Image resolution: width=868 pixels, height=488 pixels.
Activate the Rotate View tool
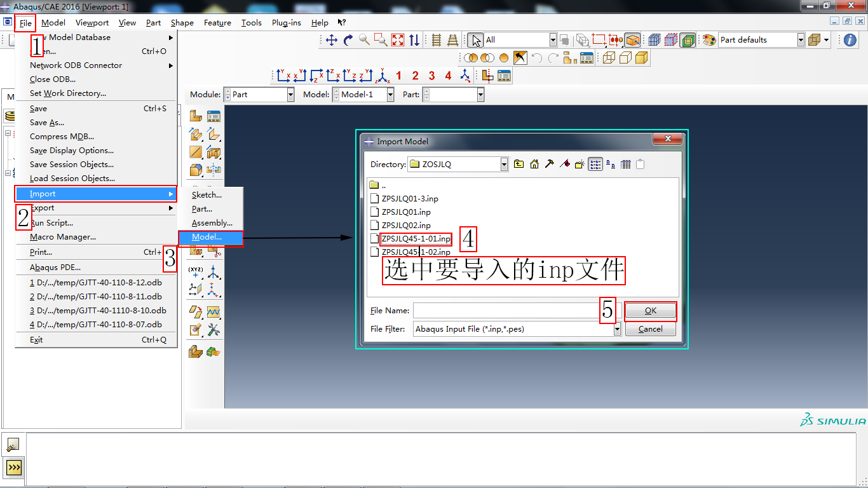pos(348,40)
